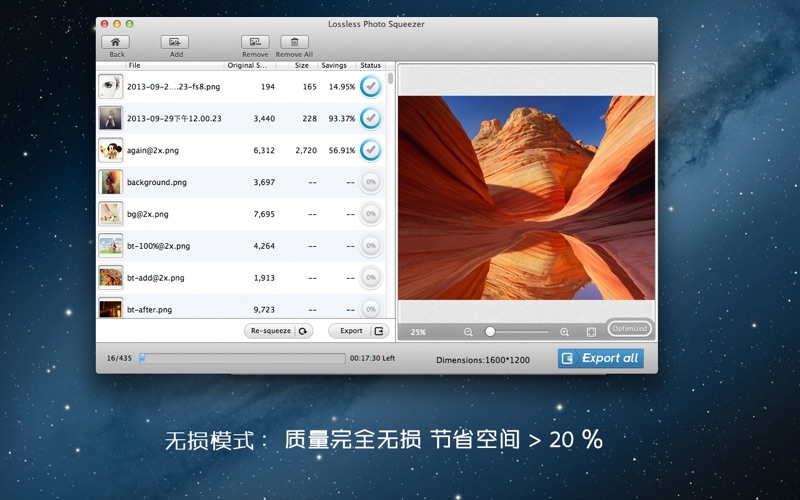Click the bt-after.png thumbnail
The width and height of the screenshot is (800, 500).
(x=110, y=309)
